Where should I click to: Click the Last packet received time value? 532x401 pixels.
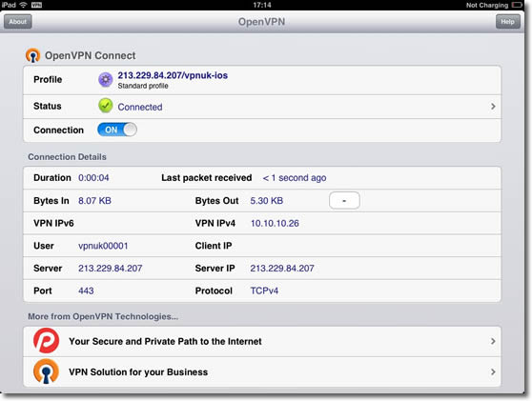click(295, 178)
